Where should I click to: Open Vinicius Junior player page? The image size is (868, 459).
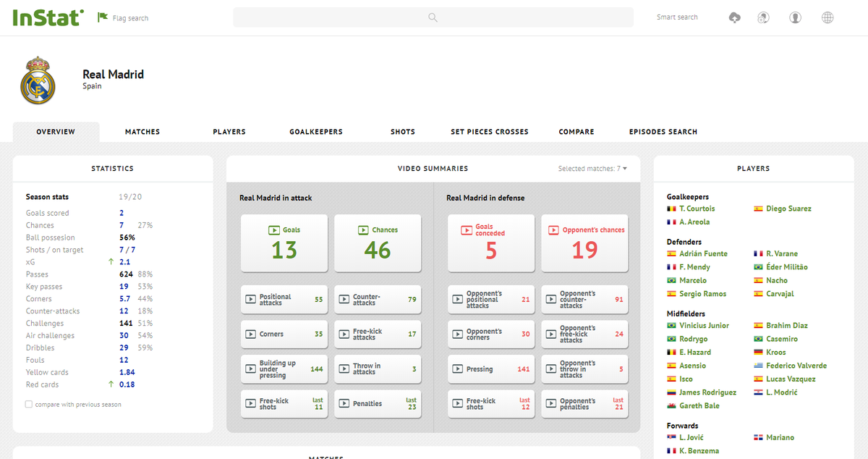704,326
